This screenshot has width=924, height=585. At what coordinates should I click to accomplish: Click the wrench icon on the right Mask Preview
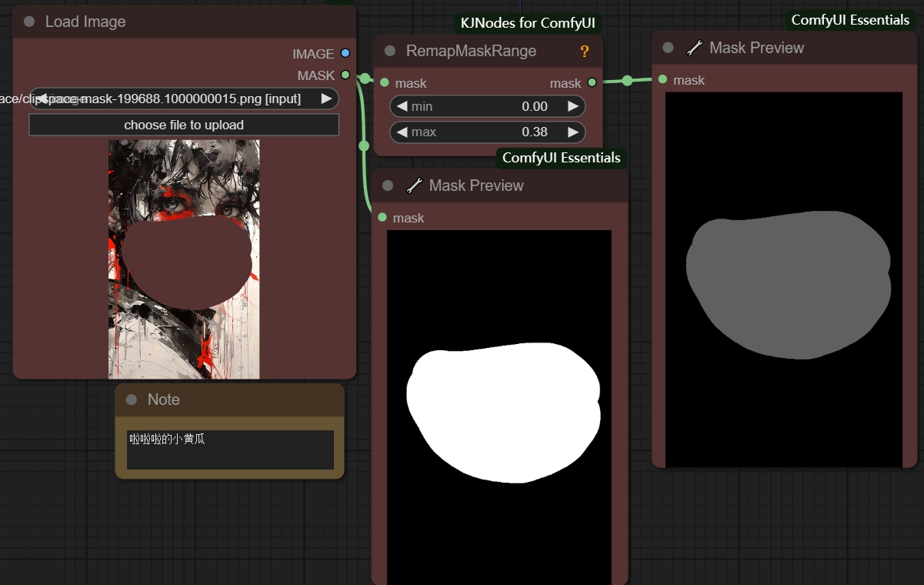tap(694, 48)
